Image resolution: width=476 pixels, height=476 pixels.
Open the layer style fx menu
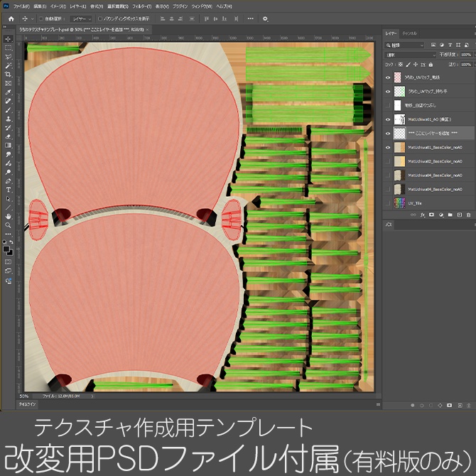(x=422, y=215)
